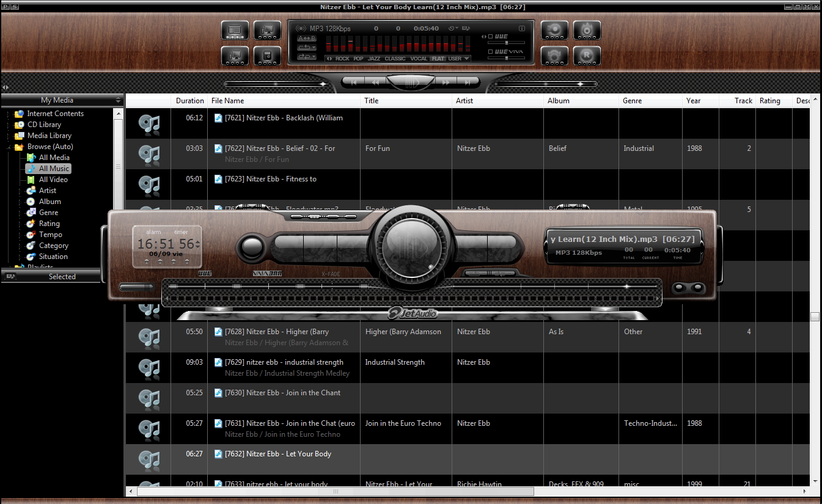This screenshot has height=504, width=822.
Task: Select the POP equalizer preset
Action: (358, 59)
